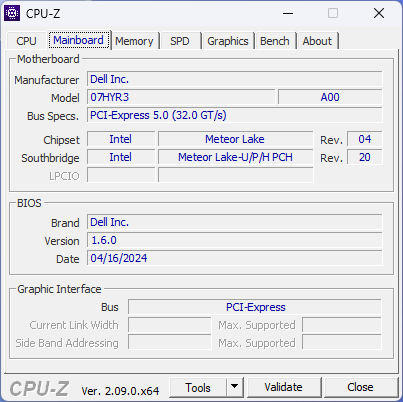Open the SPD tab
The height and width of the screenshot is (402, 403).
tap(180, 41)
